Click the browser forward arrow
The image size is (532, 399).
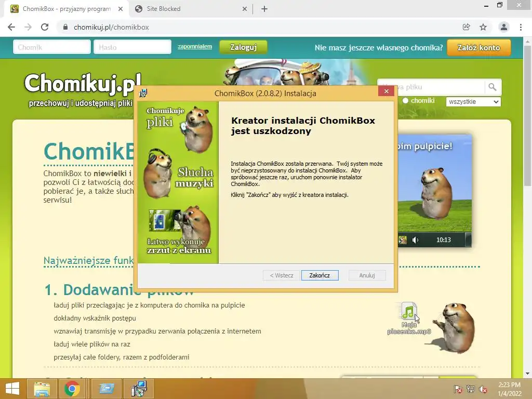[28, 27]
